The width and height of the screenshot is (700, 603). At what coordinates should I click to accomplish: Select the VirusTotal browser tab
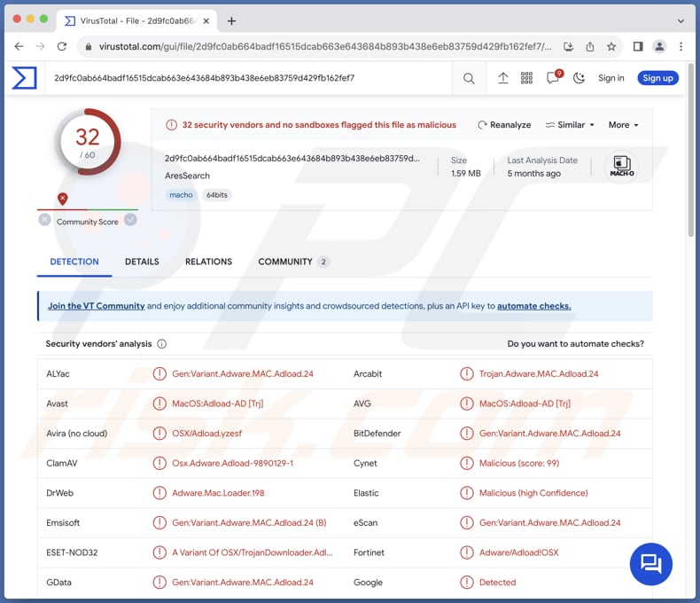tap(136, 21)
